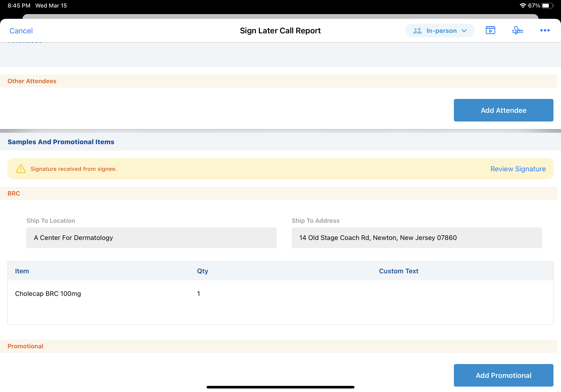Tap the signature capture icon
Image resolution: width=561 pixels, height=392 pixels.
tap(517, 30)
